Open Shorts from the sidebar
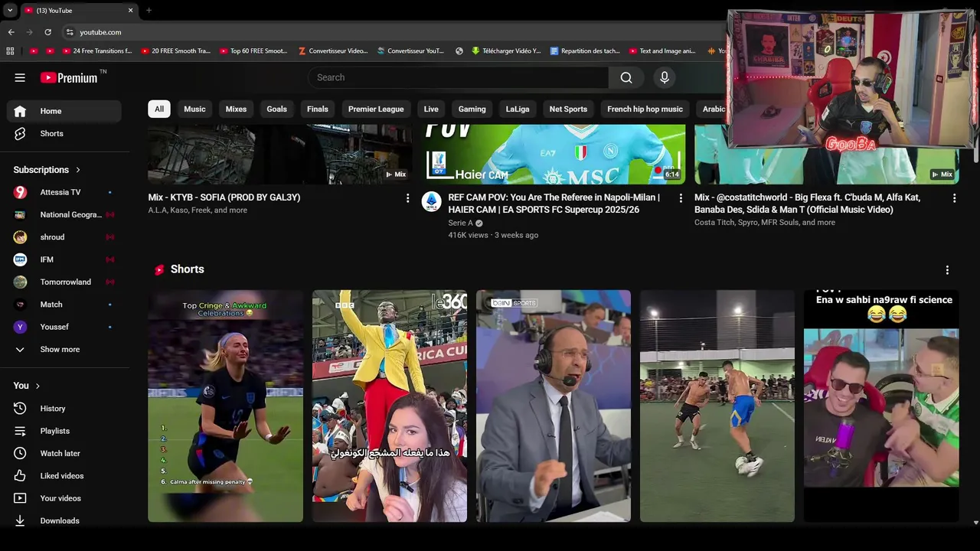The image size is (980, 551). click(x=64, y=133)
